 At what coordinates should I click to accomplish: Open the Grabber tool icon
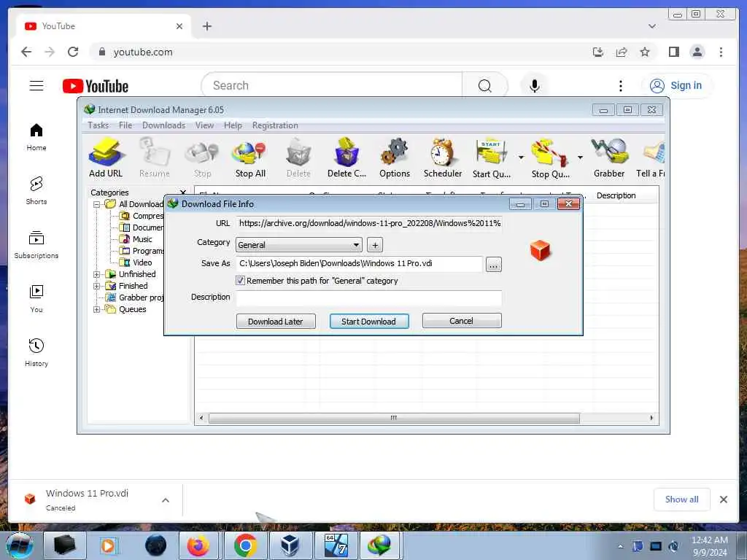(609, 157)
